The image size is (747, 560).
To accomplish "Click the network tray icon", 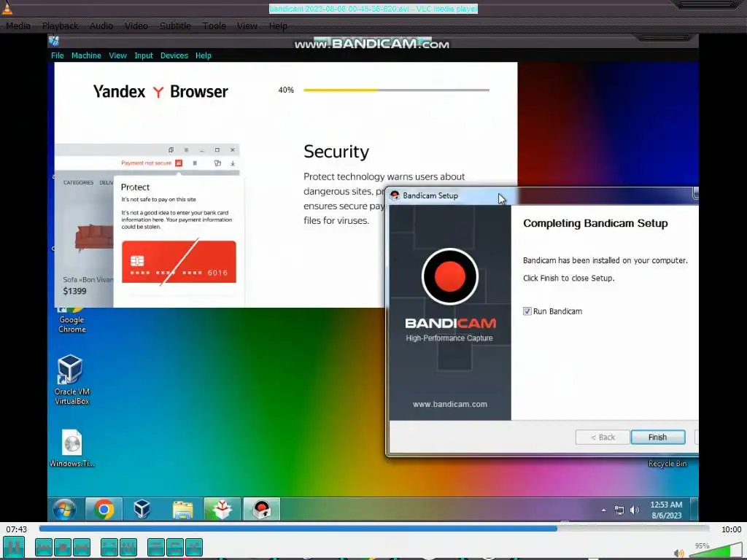I will (x=619, y=510).
